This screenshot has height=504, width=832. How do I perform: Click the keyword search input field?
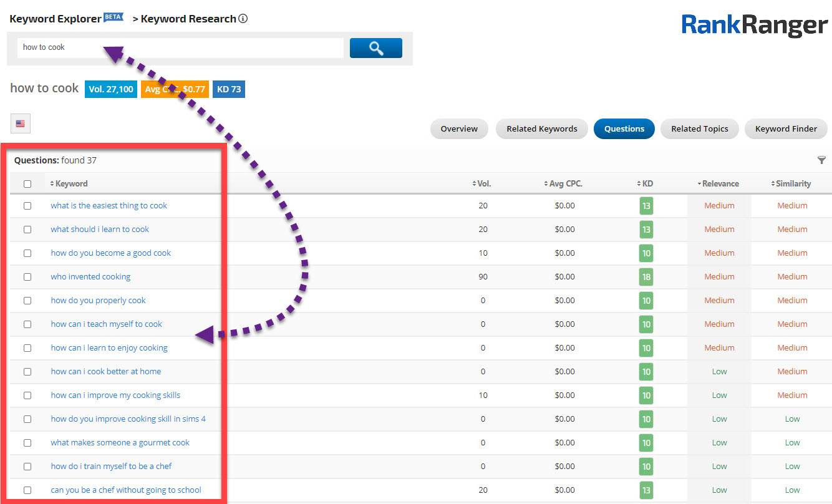tap(180, 48)
